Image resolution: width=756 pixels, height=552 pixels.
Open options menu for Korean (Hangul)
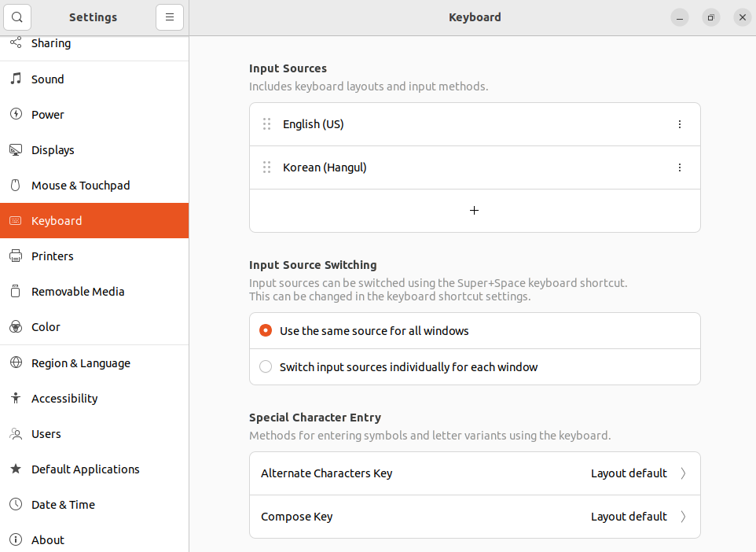[680, 167]
